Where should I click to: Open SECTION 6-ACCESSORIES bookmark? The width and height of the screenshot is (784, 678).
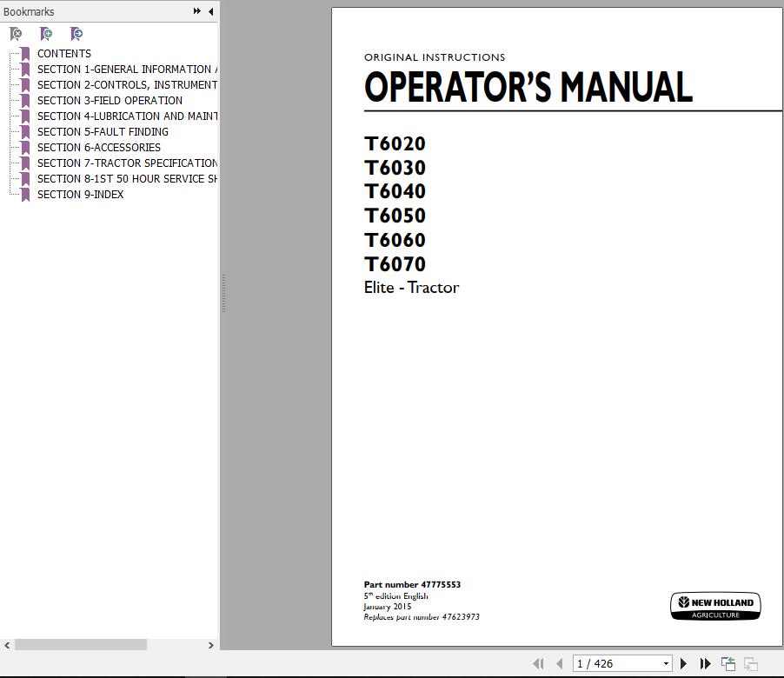coord(99,148)
